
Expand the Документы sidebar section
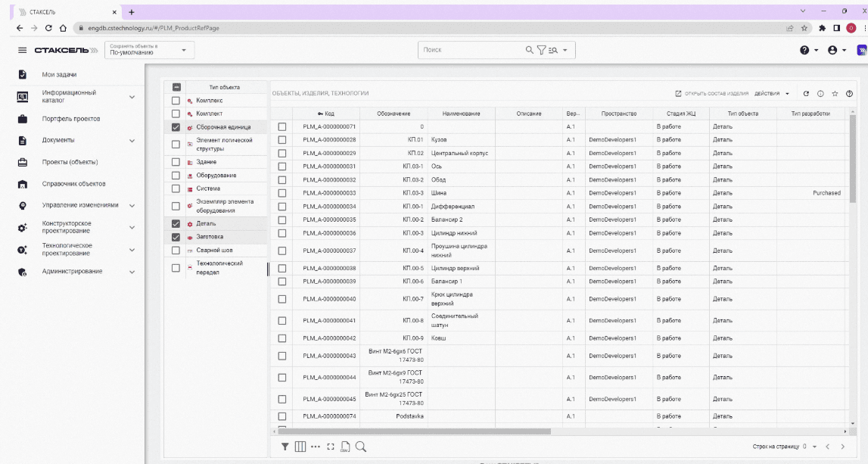click(132, 141)
